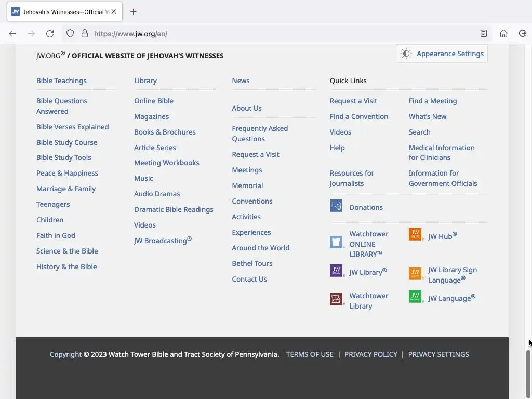The image size is (532, 399).
Task: Click the vertical scrollbar thumb
Action: [x=528, y=375]
